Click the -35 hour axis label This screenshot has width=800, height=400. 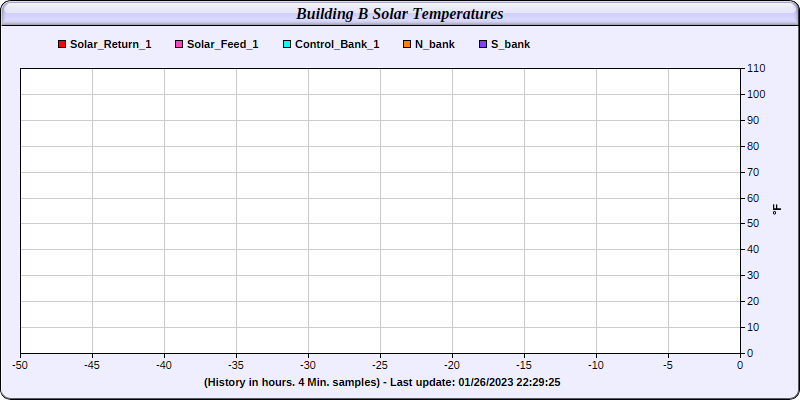[x=236, y=365]
